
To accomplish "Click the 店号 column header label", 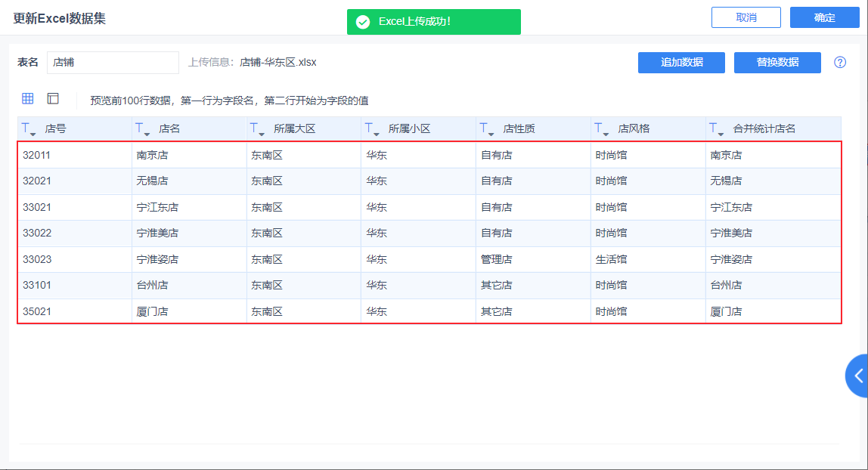I will (55, 129).
